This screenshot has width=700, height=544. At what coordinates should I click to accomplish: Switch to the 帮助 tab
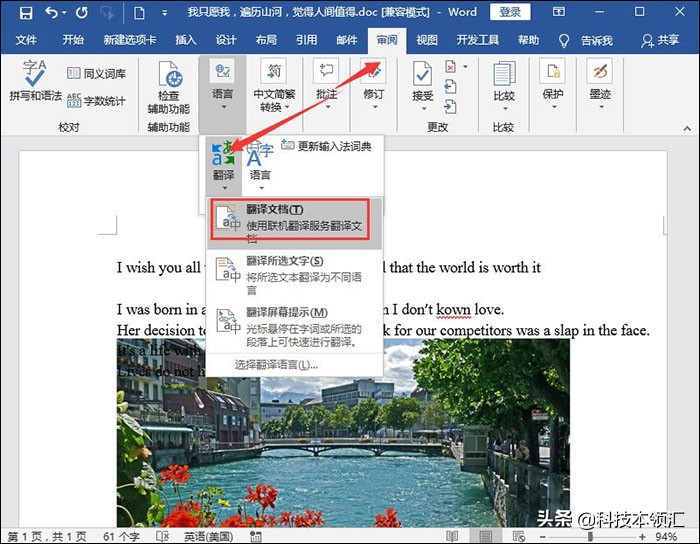pos(529,41)
